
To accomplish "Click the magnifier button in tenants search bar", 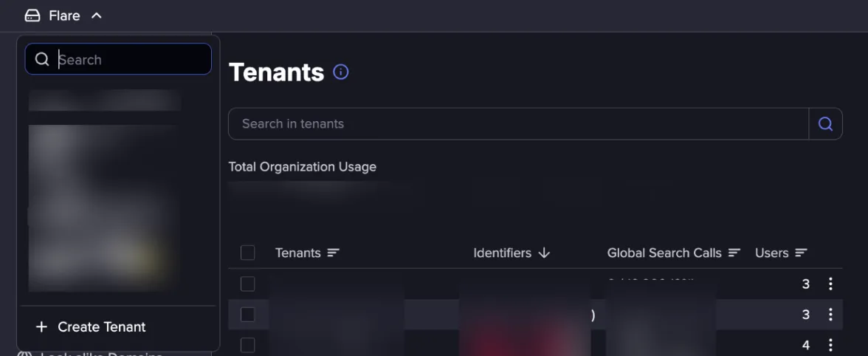I will click(x=825, y=124).
